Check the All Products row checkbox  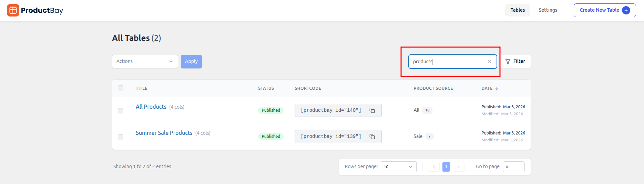121,110
